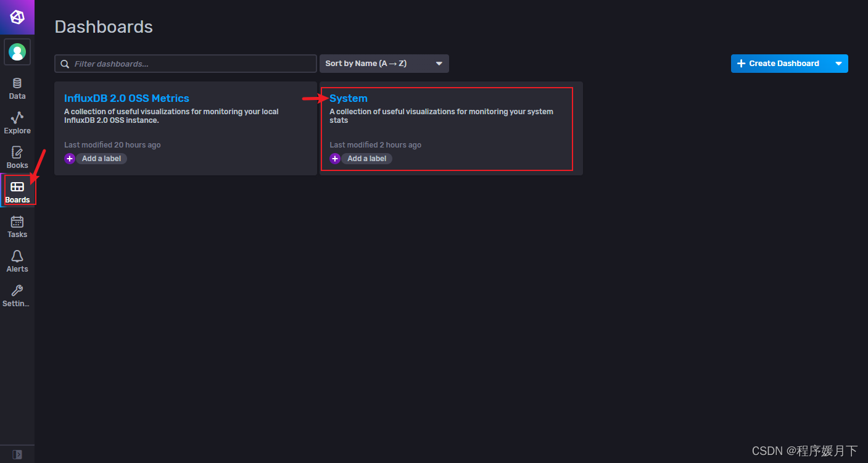Open the Tasks page

[x=17, y=227]
